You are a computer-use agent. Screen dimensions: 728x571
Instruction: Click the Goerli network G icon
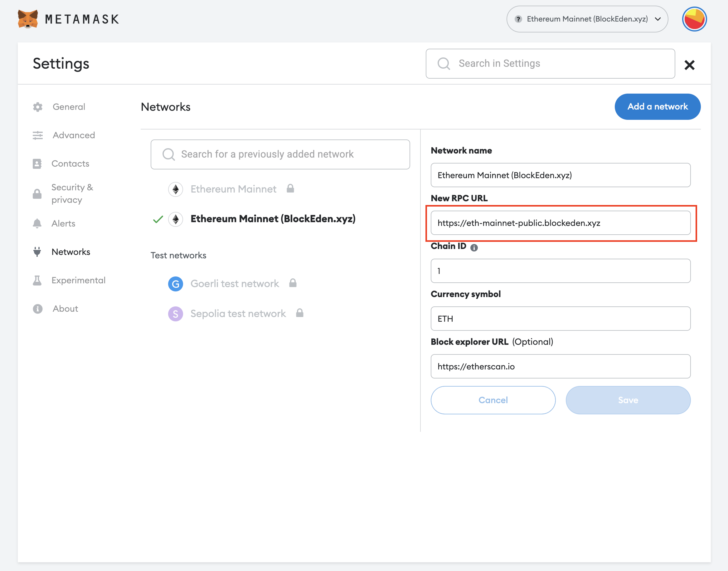pos(175,284)
